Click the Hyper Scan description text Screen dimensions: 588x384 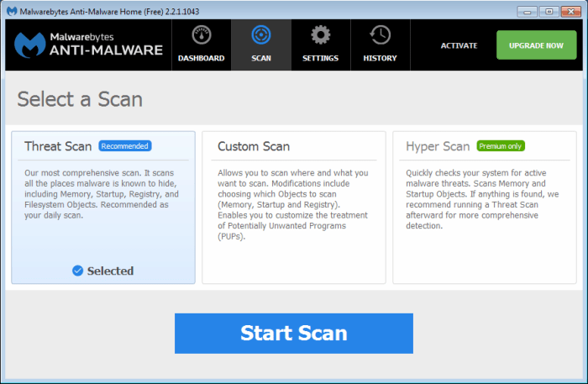pyautogui.click(x=482, y=199)
